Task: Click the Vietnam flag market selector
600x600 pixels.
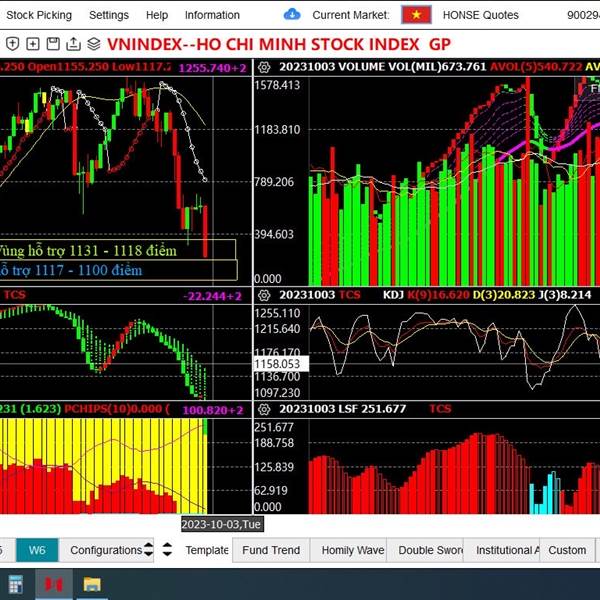Action: [416, 15]
